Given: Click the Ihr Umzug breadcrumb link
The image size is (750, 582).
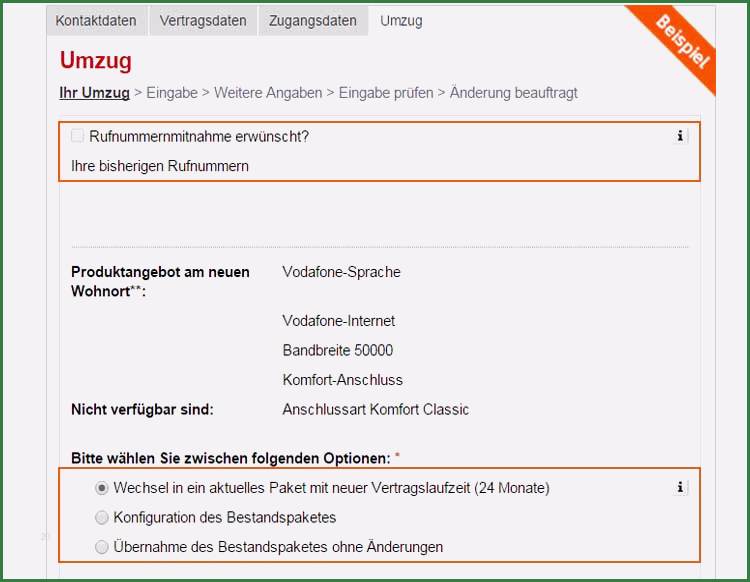Looking at the screenshot, I should pyautogui.click(x=94, y=93).
